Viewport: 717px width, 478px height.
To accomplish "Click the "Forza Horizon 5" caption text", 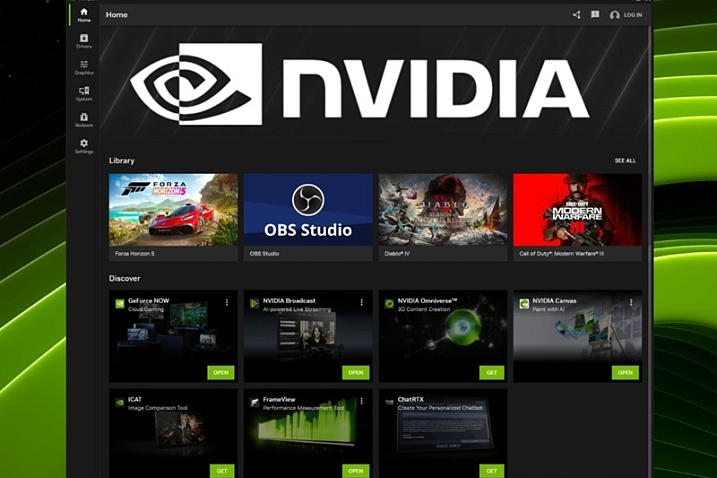I will tap(134, 253).
